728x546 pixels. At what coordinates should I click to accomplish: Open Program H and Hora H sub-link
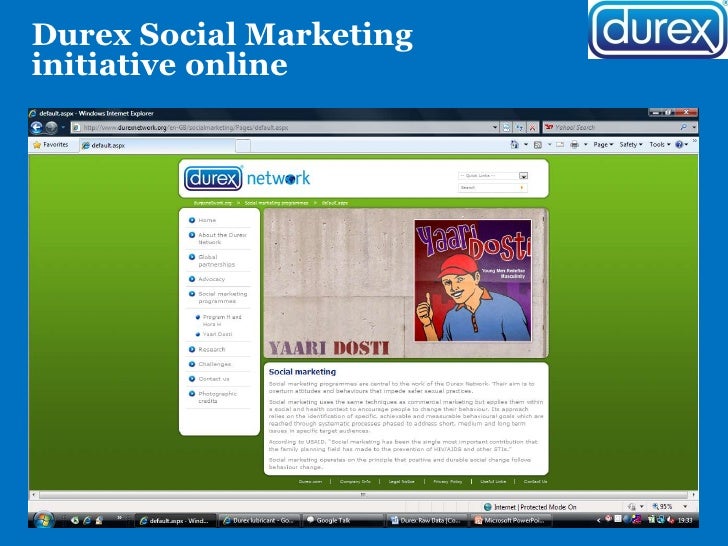point(222,320)
